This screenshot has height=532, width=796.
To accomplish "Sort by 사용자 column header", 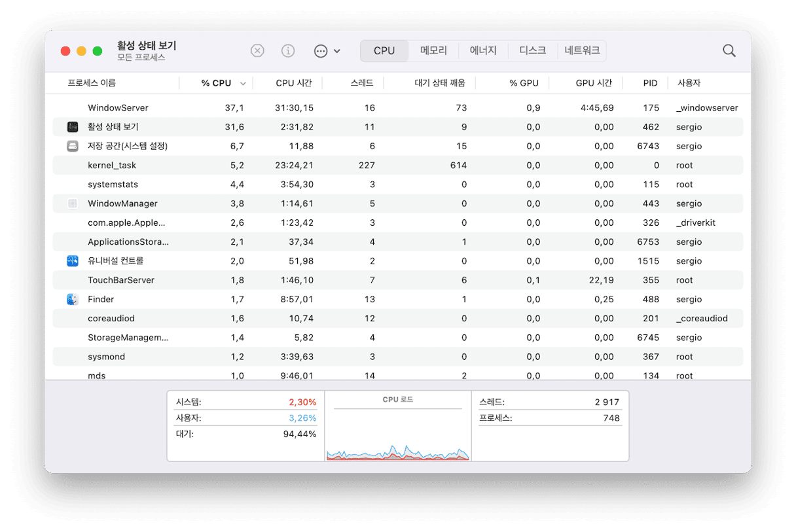I will click(x=689, y=83).
